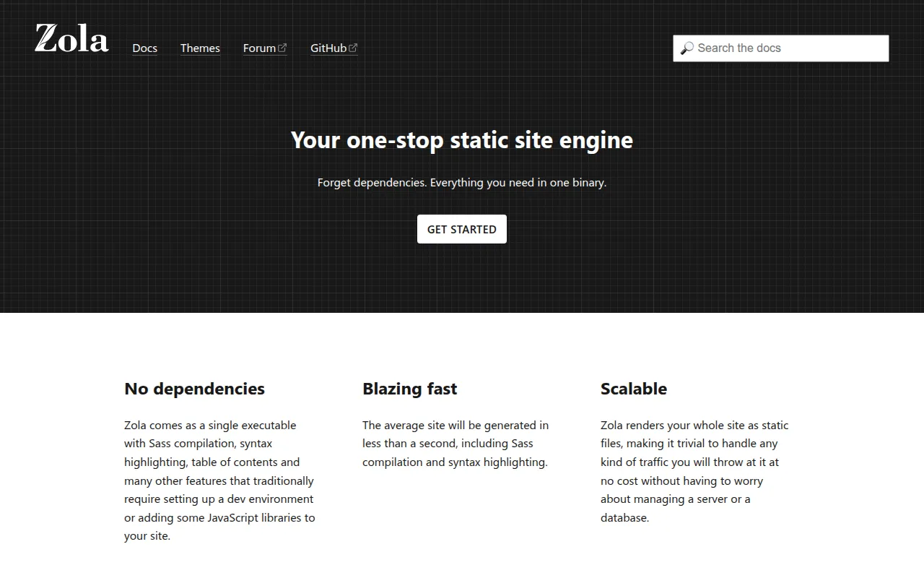Click the paragraph starting "The average site will be generated"
924x578 pixels.
click(456, 444)
